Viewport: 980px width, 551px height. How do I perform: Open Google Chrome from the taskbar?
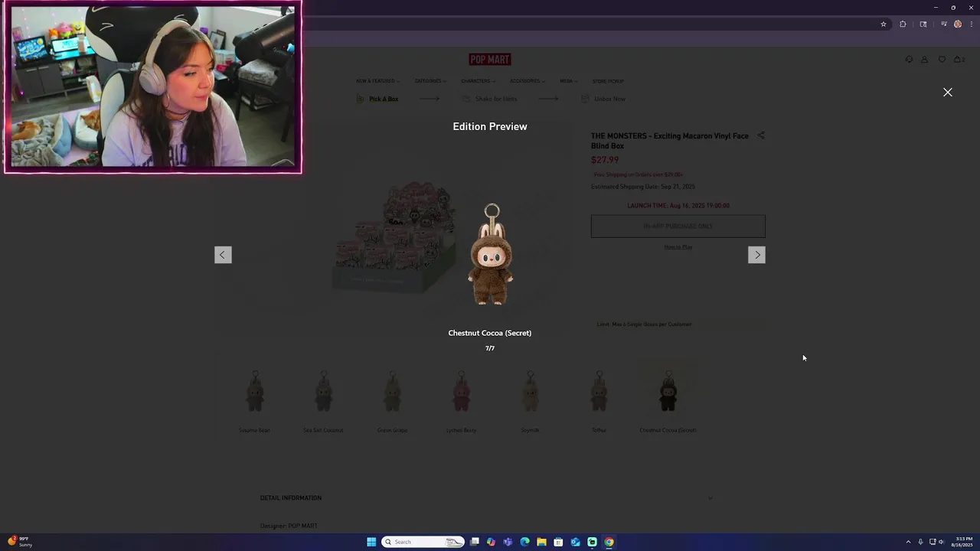click(x=609, y=542)
